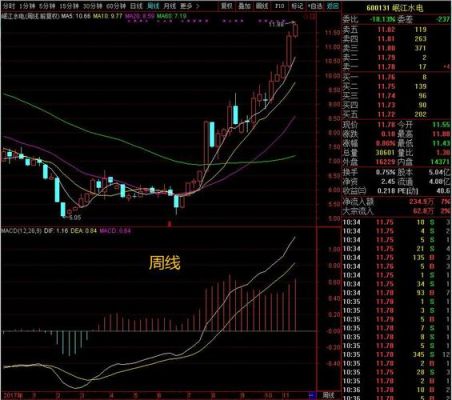Select the 月线 monthly chart tab
452x400 pixels.
pos(170,6)
